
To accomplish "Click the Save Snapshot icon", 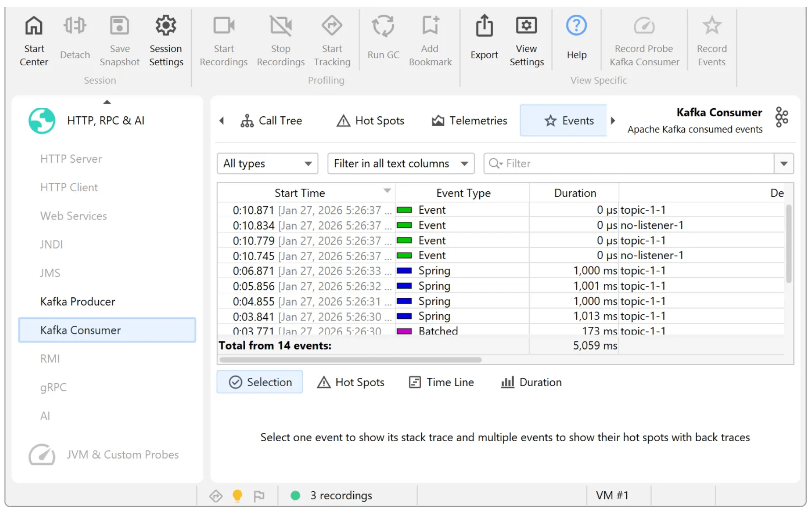I will click(119, 26).
